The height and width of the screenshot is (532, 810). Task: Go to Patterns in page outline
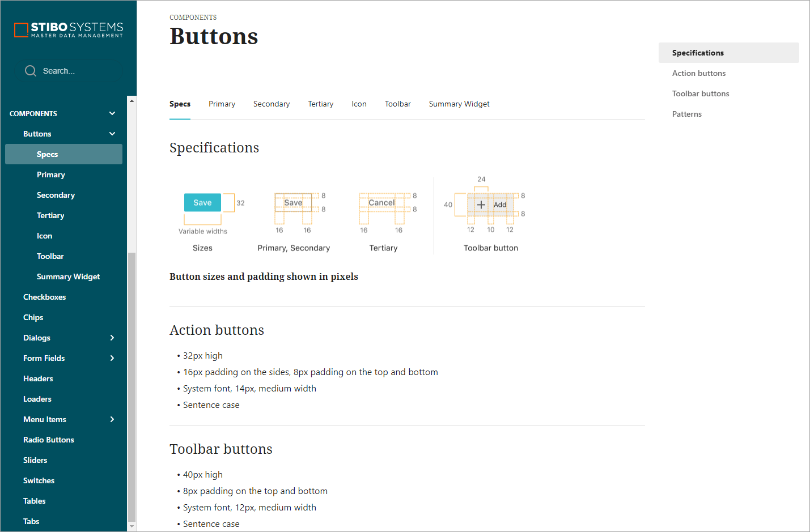click(x=687, y=114)
